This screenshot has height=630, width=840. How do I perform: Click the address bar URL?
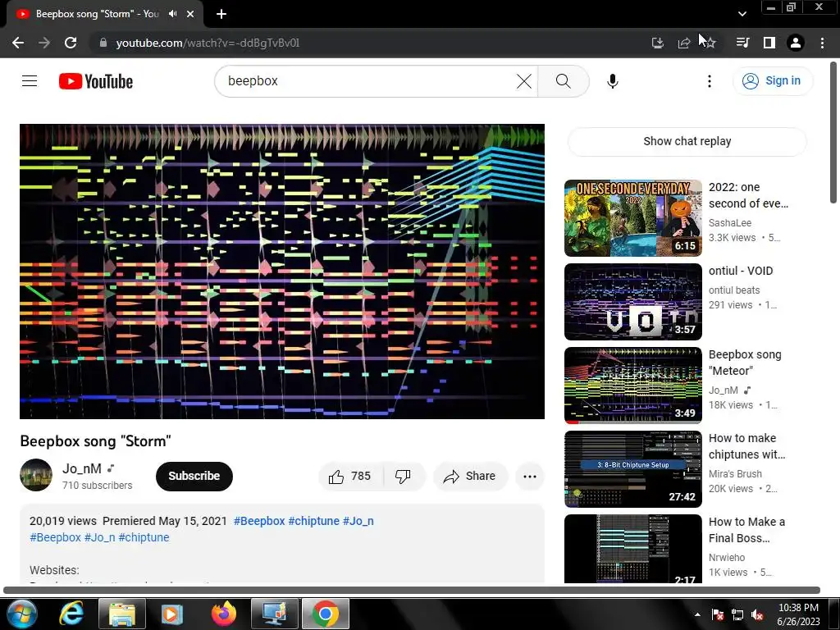coord(208,43)
